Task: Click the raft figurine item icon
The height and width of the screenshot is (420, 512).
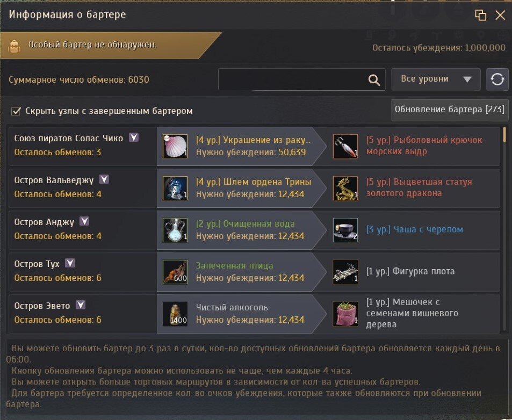Action: click(x=345, y=272)
